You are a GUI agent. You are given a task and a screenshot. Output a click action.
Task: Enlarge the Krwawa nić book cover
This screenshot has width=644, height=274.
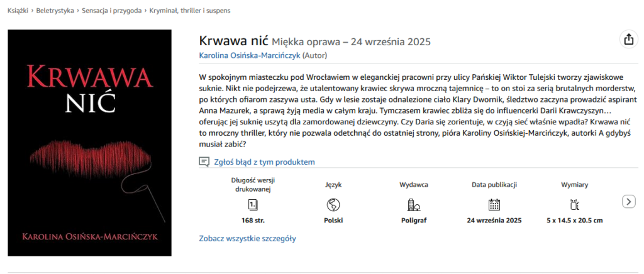click(89, 143)
